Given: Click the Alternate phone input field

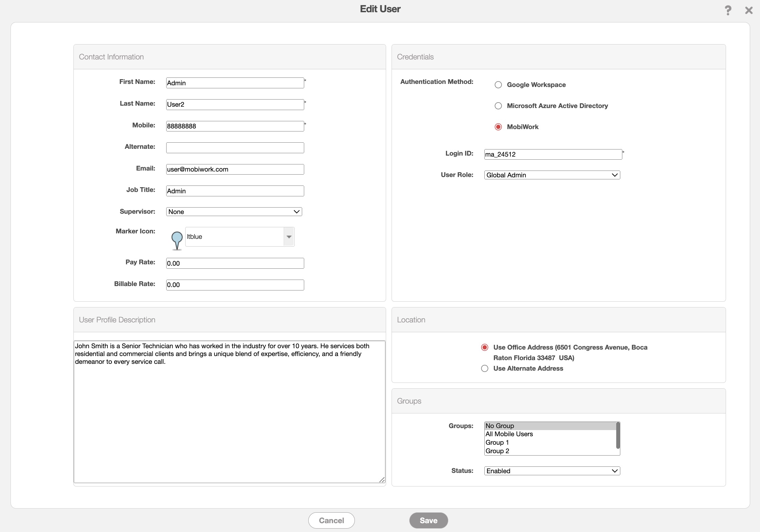Looking at the screenshot, I should coord(235,148).
